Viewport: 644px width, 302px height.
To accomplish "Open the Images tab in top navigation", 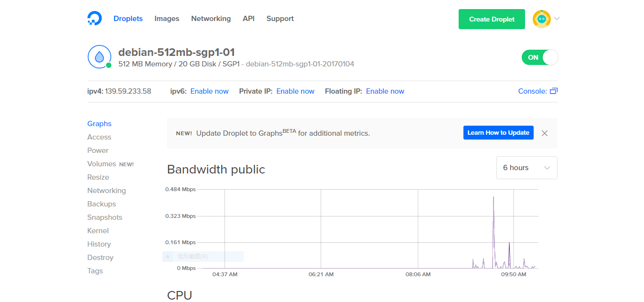I will 167,19.
